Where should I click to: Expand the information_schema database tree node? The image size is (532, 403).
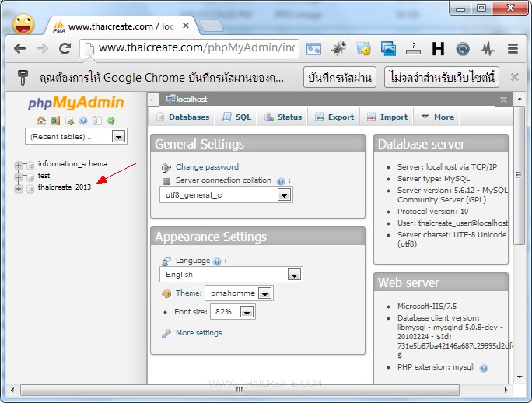click(x=19, y=166)
